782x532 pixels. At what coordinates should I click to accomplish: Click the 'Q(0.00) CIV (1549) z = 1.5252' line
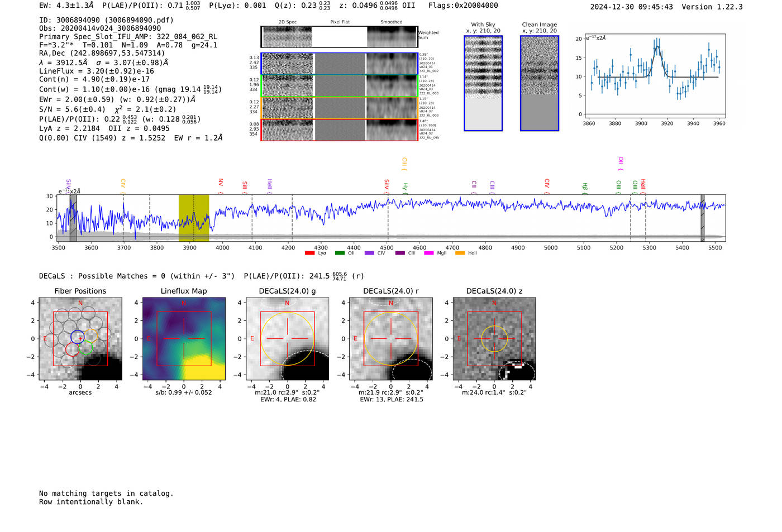[x=102, y=138]
